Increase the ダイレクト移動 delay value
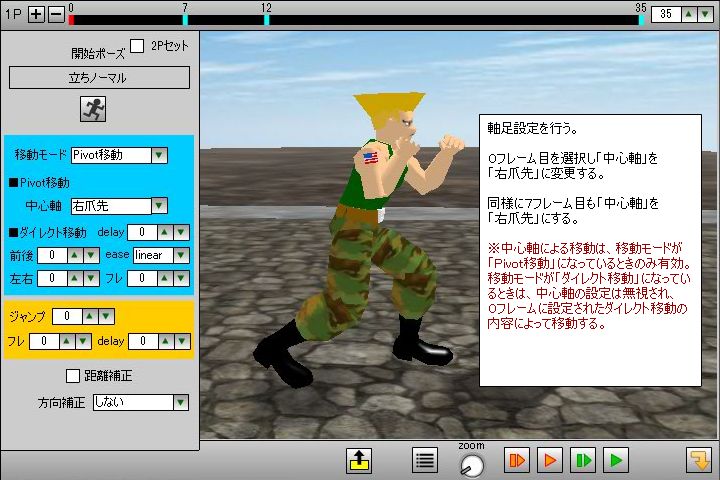720x480 pixels. click(x=165, y=232)
